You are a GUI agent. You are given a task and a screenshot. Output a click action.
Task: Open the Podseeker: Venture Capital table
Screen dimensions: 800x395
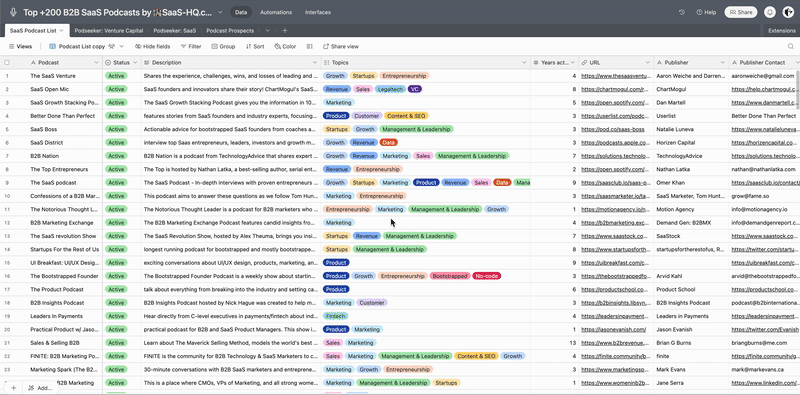(109, 31)
